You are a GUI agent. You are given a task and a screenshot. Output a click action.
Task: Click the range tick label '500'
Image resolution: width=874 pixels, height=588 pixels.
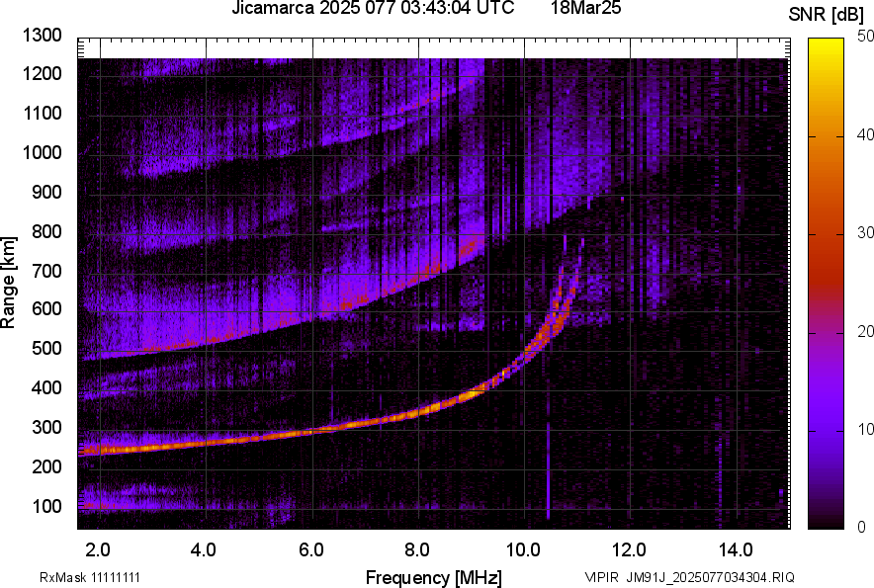pos(46,348)
